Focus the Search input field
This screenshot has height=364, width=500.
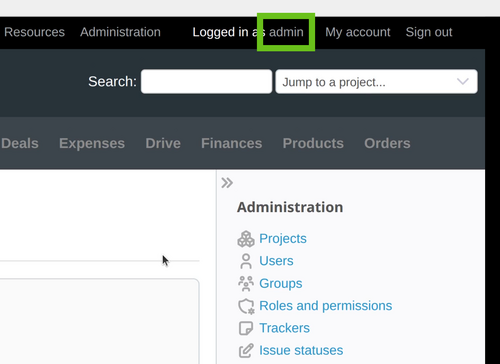tap(206, 82)
